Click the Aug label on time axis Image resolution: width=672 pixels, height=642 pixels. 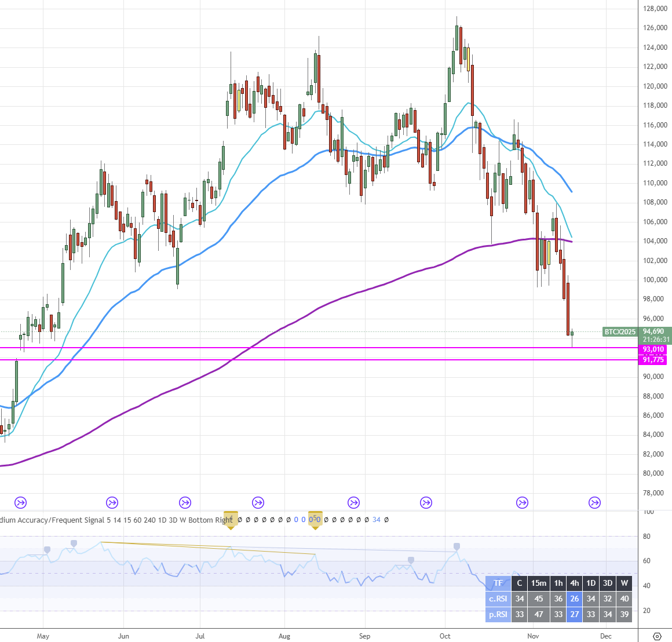pos(284,636)
